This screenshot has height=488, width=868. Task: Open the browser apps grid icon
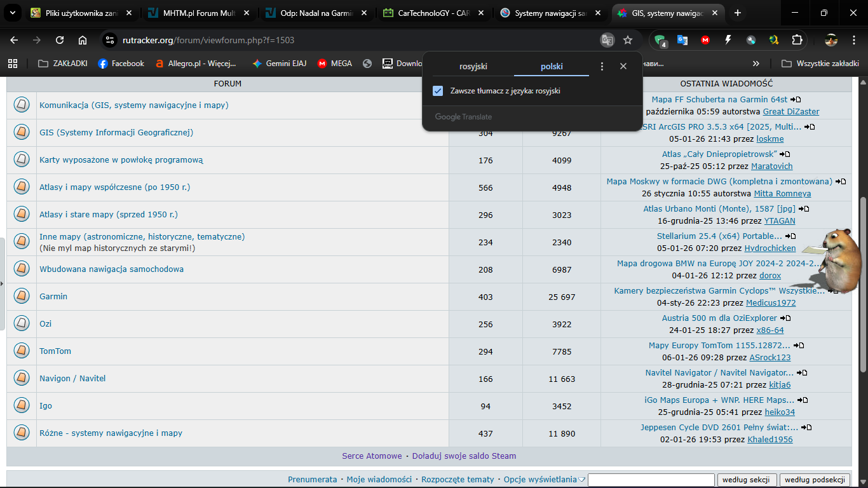(x=12, y=64)
